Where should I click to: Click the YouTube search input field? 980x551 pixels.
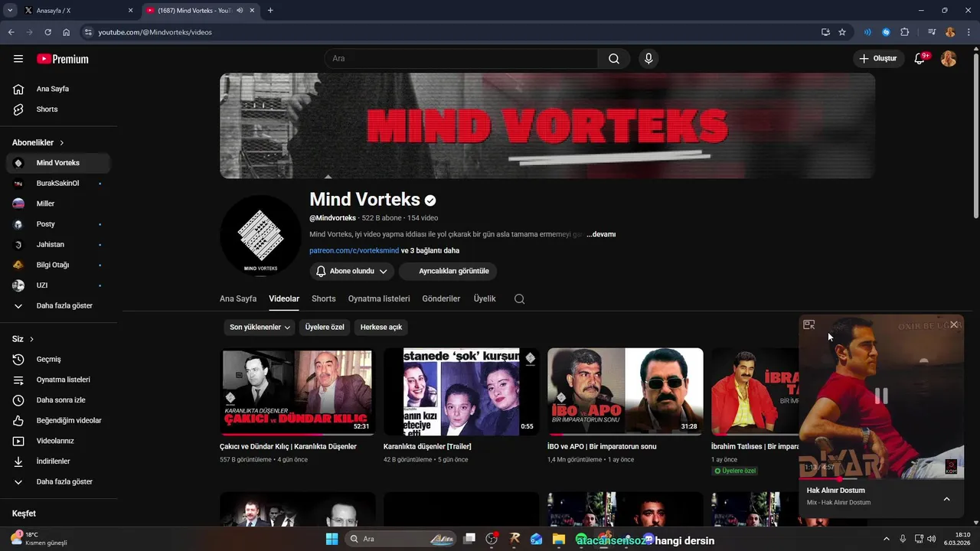pyautogui.click(x=461, y=59)
